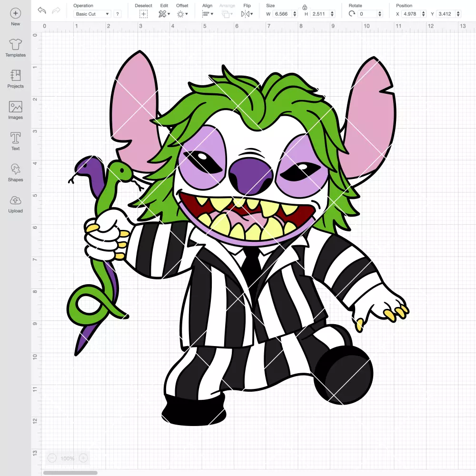Adjust the Y position stepper
The width and height of the screenshot is (476, 476).
tap(458, 14)
